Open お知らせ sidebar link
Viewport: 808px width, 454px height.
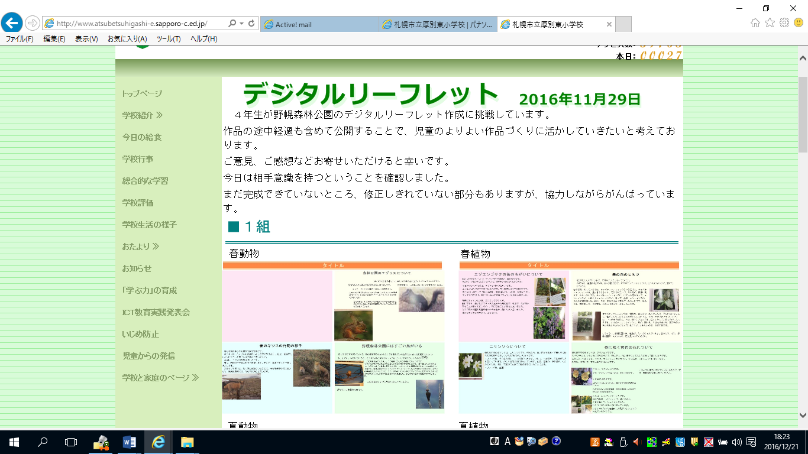tap(137, 268)
